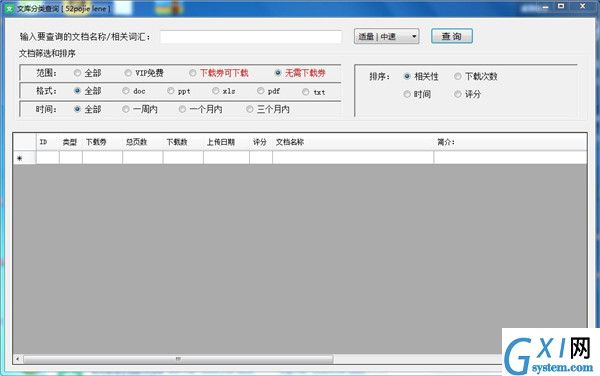Click the 上传日期 column header
This screenshot has height=376, width=600.
click(227, 142)
